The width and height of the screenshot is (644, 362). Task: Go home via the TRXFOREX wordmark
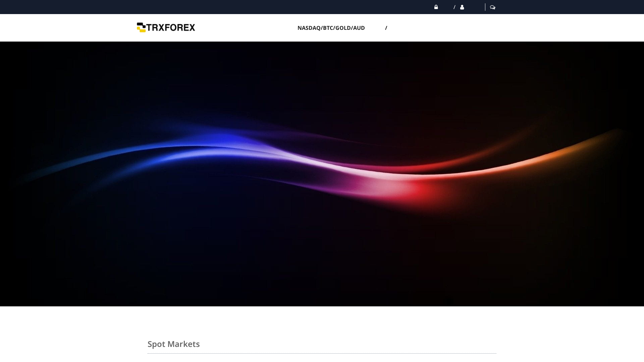click(171, 27)
